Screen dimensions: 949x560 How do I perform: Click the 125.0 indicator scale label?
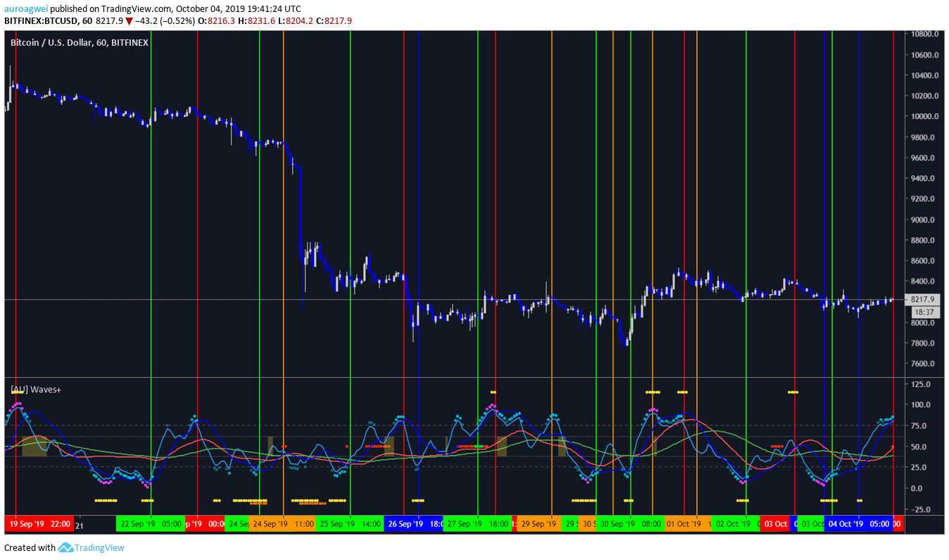click(921, 384)
